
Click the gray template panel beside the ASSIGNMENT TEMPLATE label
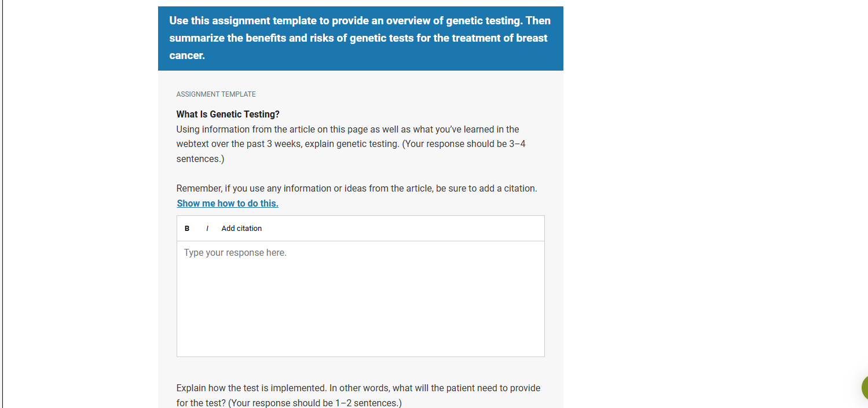click(405, 94)
